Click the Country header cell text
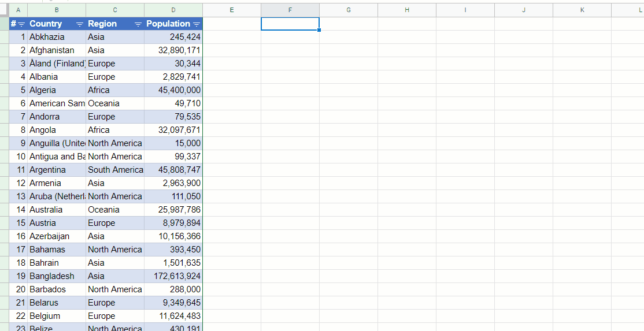Screen dimensions: 644x331 (x=46, y=24)
